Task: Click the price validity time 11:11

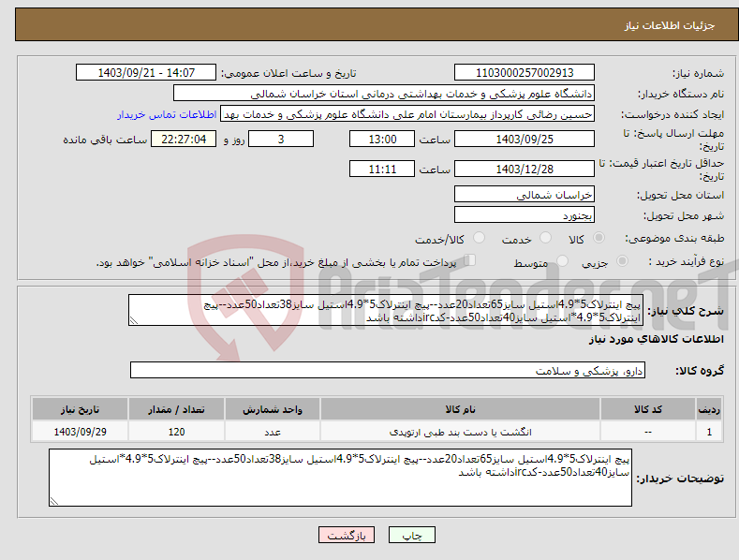Action: point(382,169)
